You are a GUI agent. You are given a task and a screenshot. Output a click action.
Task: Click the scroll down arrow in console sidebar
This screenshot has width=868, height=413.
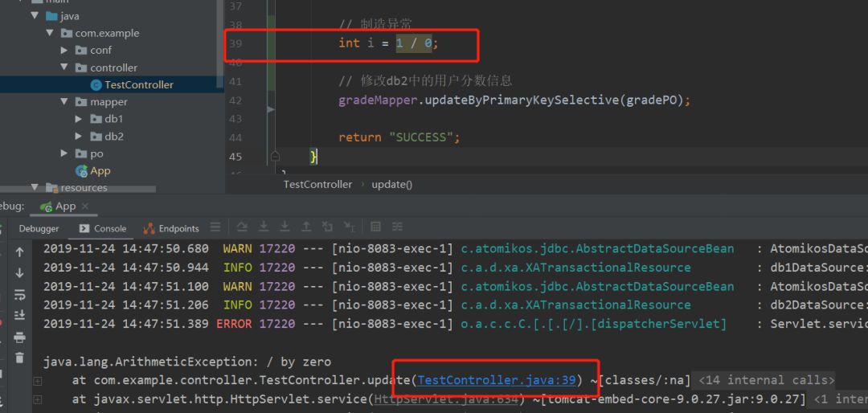[x=20, y=273]
